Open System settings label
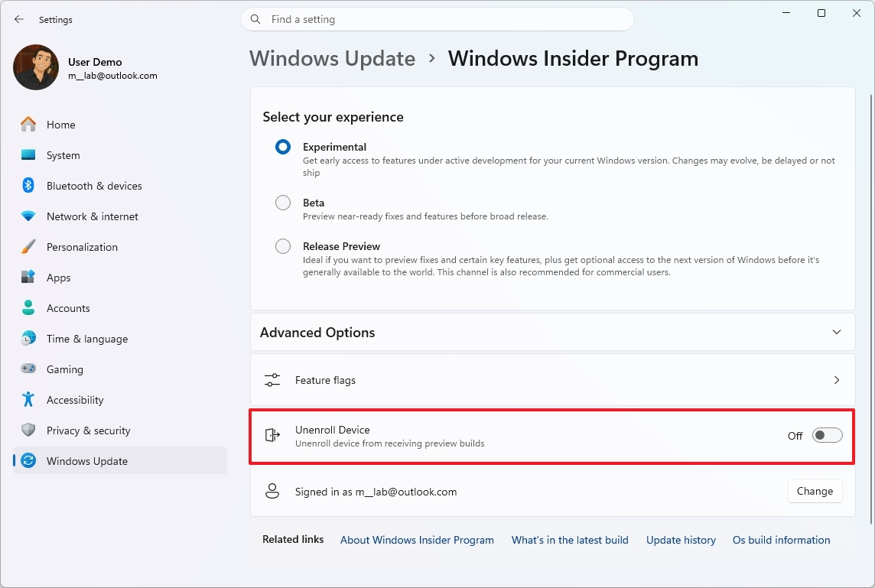875x588 pixels. coord(63,156)
